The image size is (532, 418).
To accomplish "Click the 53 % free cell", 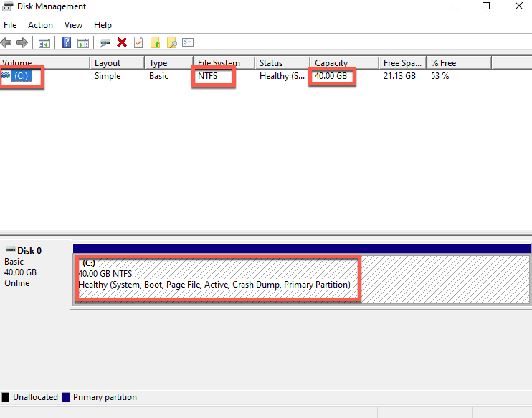I will click(x=440, y=76).
